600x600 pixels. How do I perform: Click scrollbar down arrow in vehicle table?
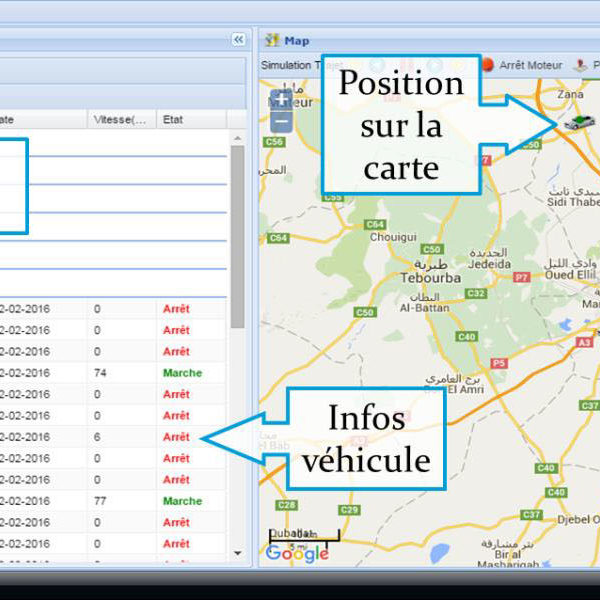coord(237,552)
